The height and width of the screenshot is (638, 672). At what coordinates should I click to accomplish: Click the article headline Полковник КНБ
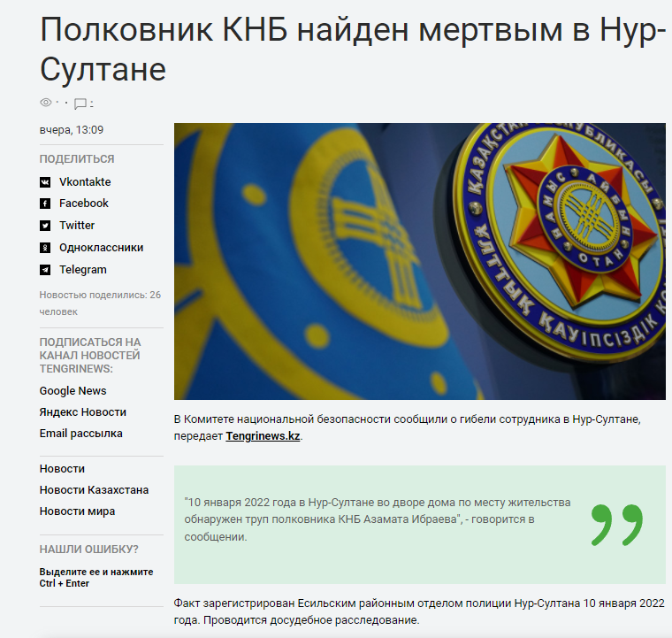353,50
